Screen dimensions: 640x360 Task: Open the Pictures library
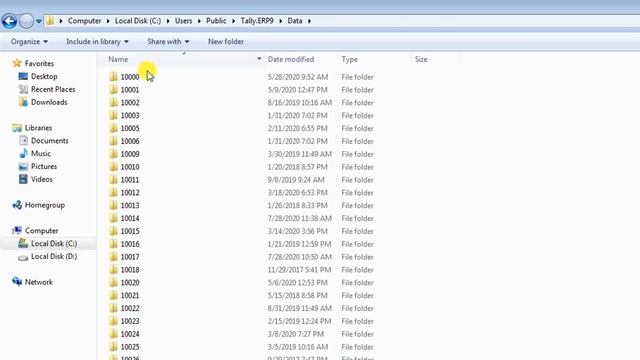coord(44,167)
